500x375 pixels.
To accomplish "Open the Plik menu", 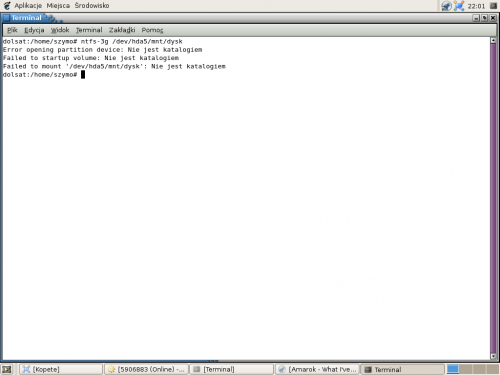I will [x=12, y=30].
